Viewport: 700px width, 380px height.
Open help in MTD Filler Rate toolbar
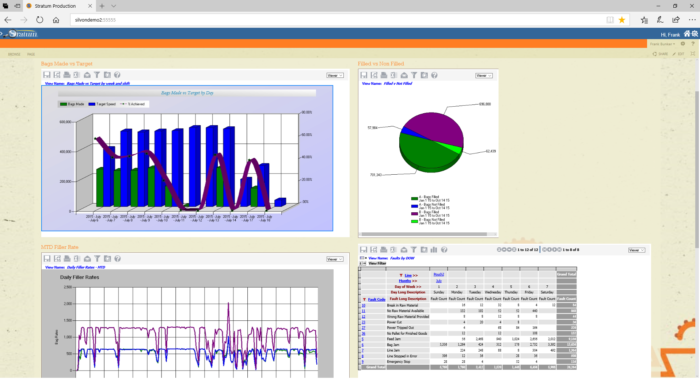point(117,259)
